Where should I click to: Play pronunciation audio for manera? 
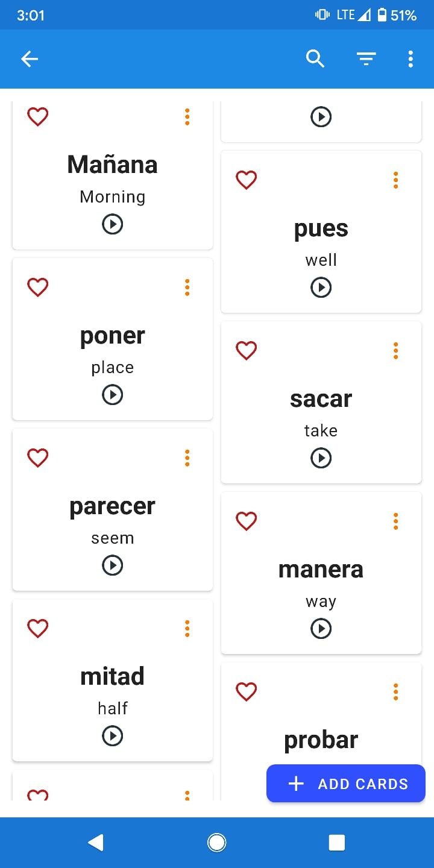tap(321, 629)
